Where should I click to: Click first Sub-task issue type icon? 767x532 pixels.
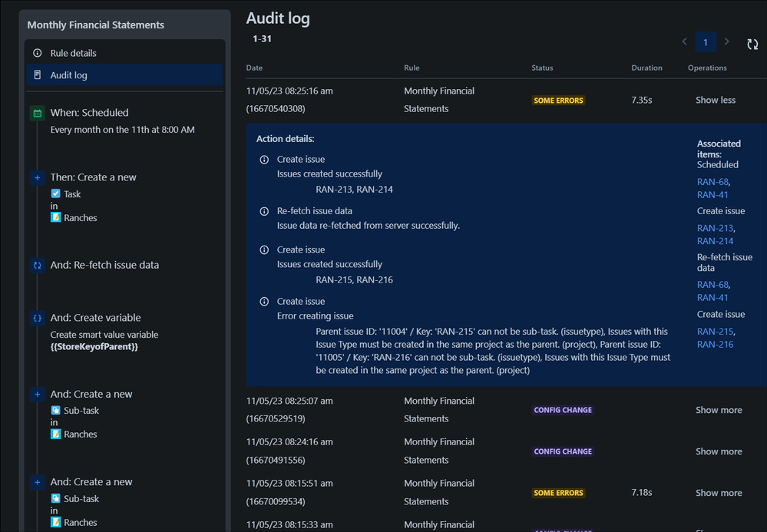tap(56, 410)
